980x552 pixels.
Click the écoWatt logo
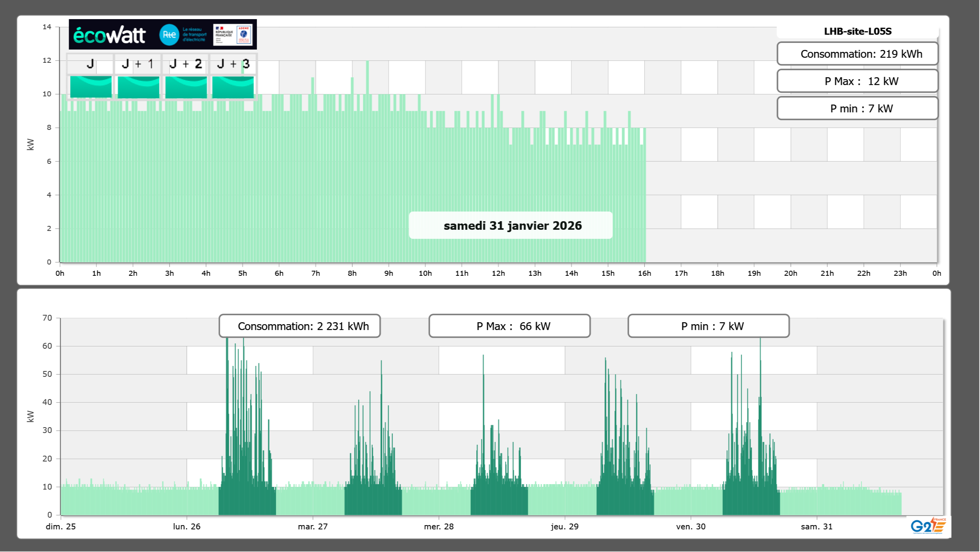click(x=109, y=35)
